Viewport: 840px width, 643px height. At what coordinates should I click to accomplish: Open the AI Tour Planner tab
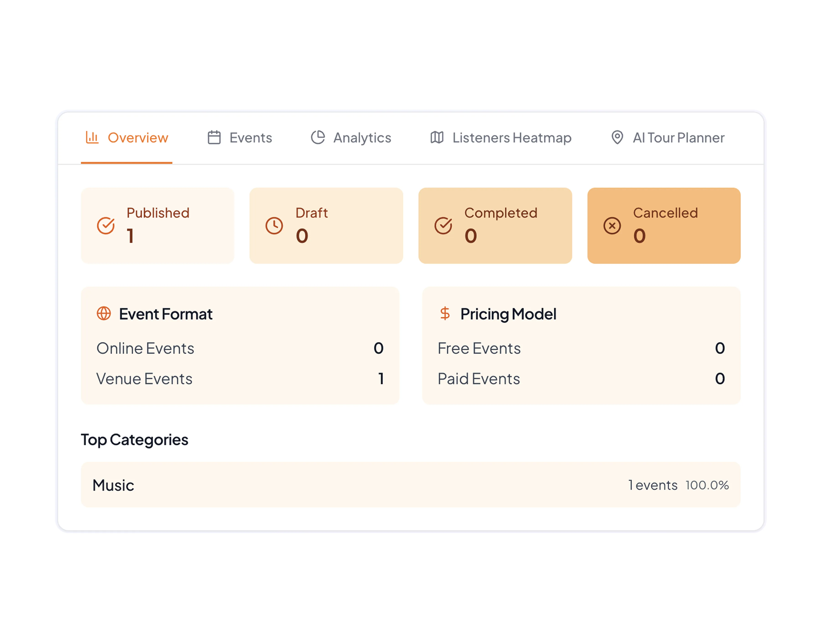[x=678, y=138]
